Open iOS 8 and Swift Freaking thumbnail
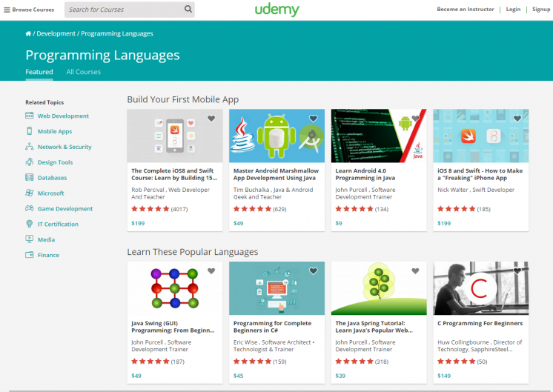Screen dimensions: 553x392 [x=480, y=136]
